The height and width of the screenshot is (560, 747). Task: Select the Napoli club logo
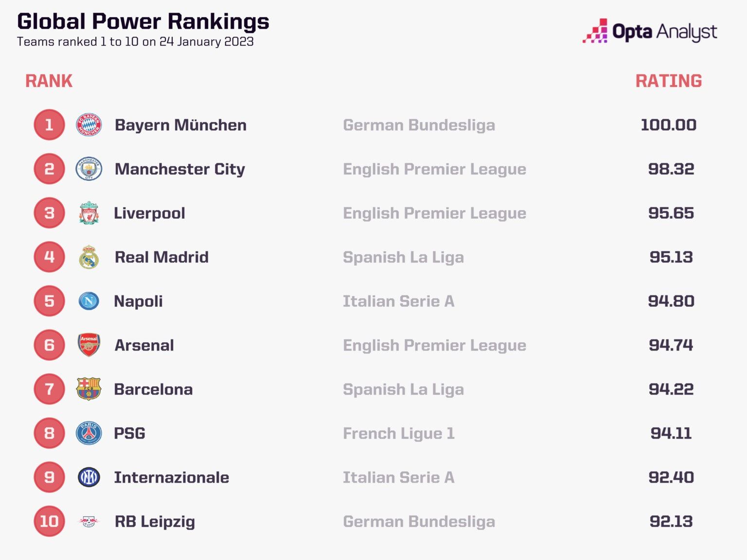[89, 301]
